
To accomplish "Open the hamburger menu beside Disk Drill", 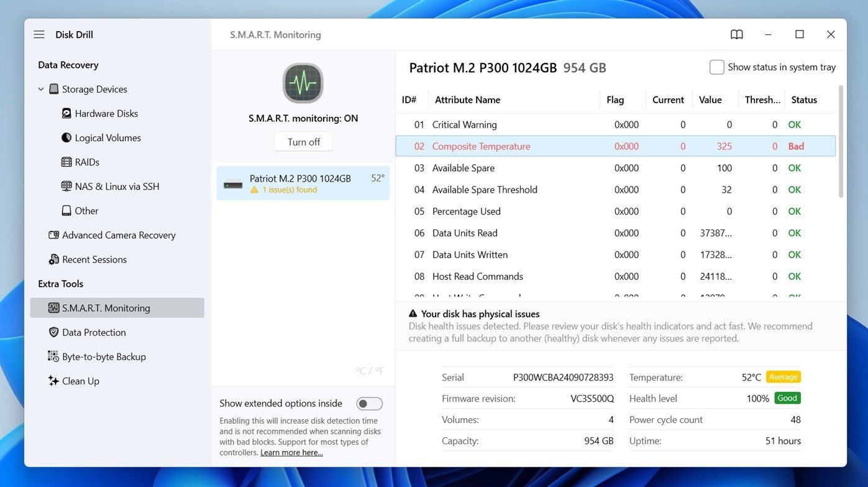I will point(39,35).
